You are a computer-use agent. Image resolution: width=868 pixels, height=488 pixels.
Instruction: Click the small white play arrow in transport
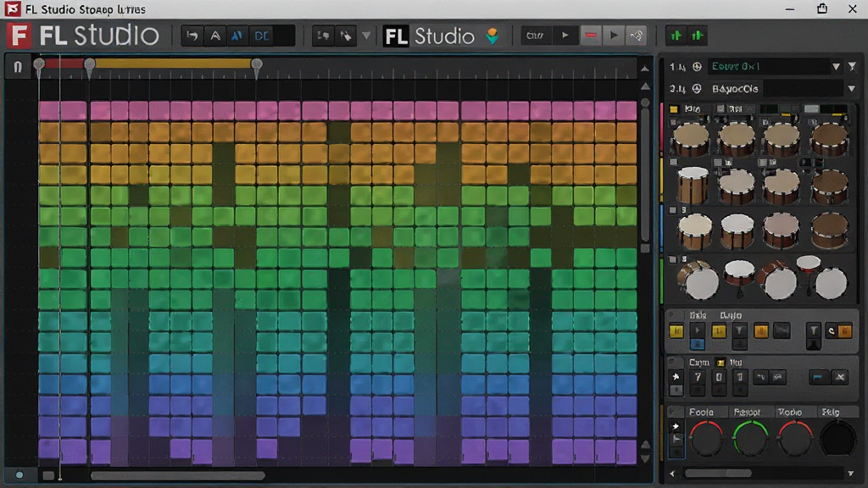[565, 36]
